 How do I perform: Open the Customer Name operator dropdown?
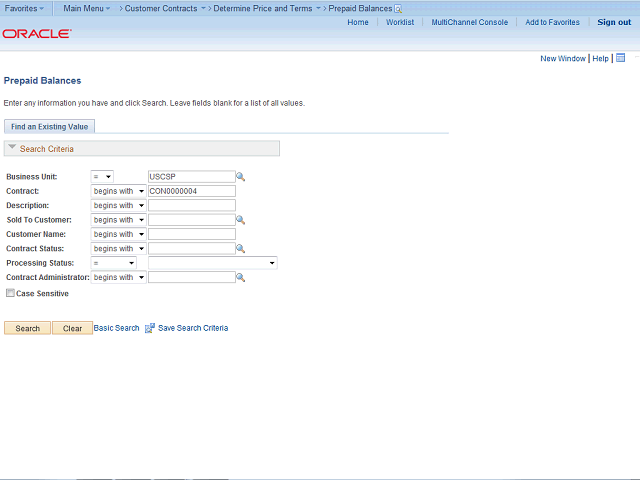[x=118, y=234]
